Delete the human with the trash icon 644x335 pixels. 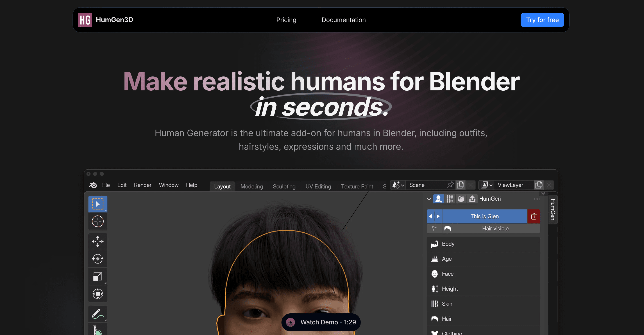(533, 216)
